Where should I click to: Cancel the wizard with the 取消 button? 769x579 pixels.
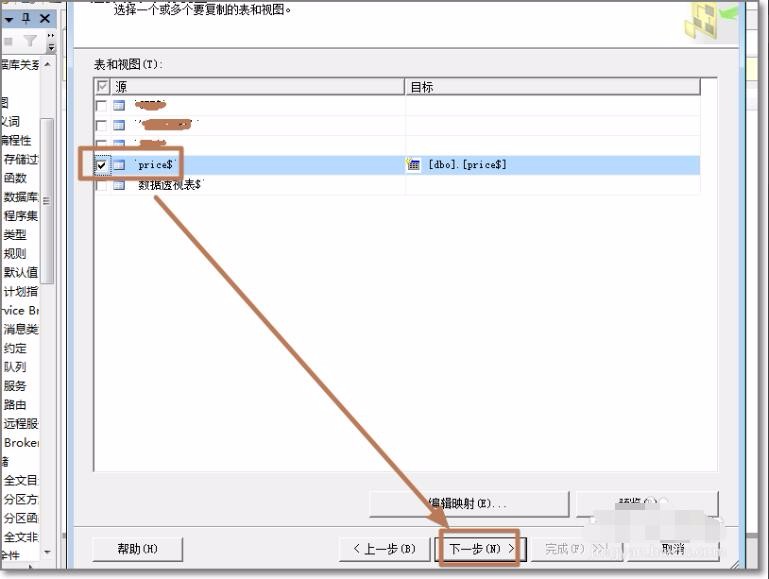coord(673,549)
